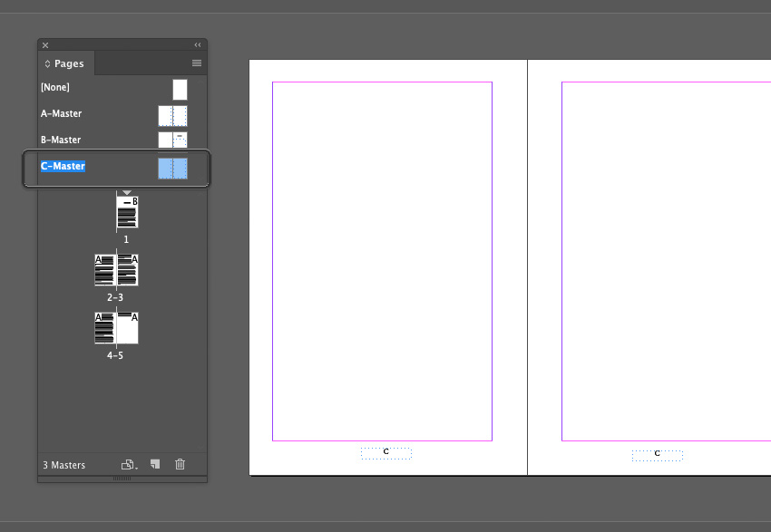Viewport: 771px width, 532px height.
Task: Select the C-Master blue spread thumbnail
Action: click(x=172, y=167)
